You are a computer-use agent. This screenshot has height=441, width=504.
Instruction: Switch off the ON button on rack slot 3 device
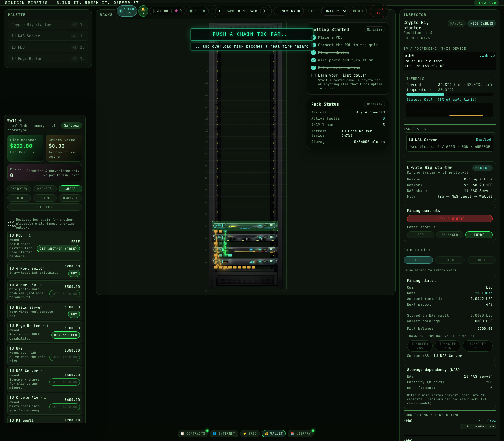[x=272, y=238]
